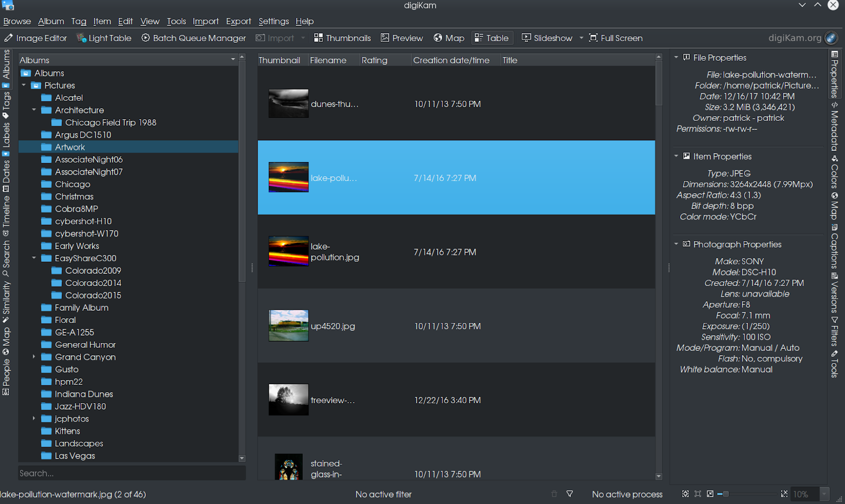Toggle the Table view mode
The height and width of the screenshot is (504, 845).
pos(492,38)
